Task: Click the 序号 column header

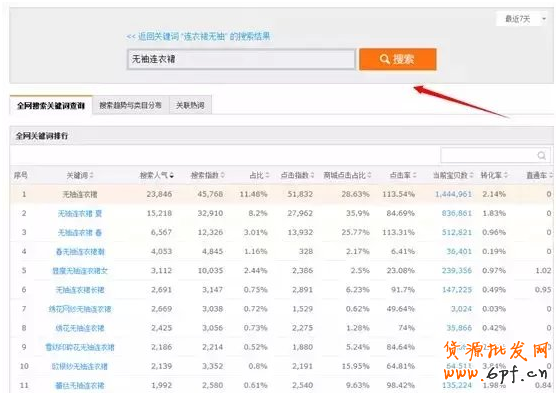Action: point(21,175)
